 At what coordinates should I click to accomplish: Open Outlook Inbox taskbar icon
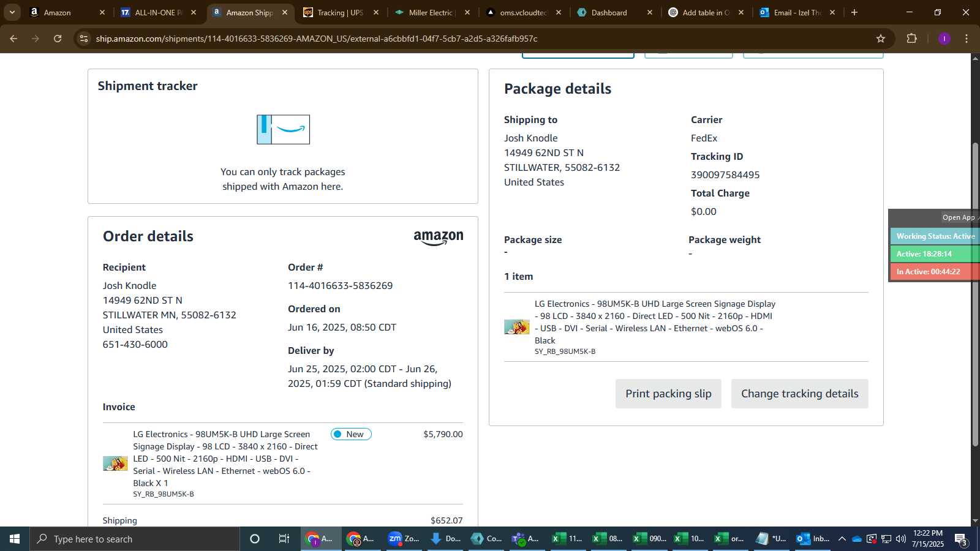[813, 539]
